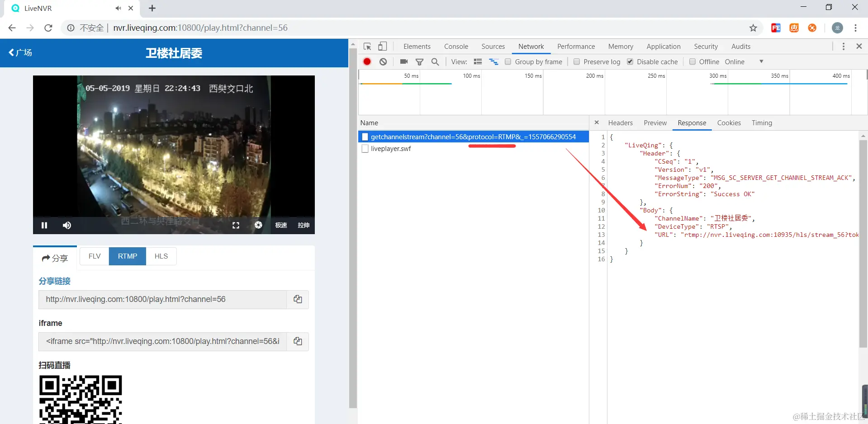Activate the DevTools element inspector
Screen dimensions: 868x424
tap(367, 47)
